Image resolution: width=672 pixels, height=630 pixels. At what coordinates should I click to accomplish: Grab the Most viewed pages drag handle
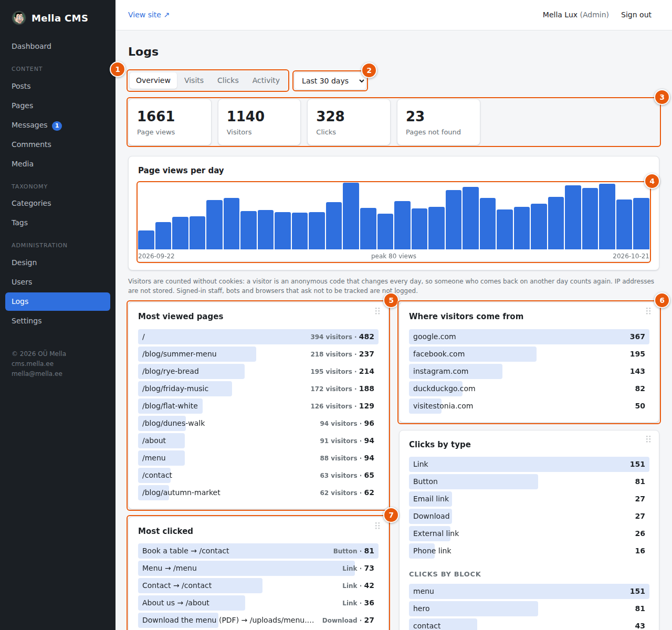tap(377, 311)
